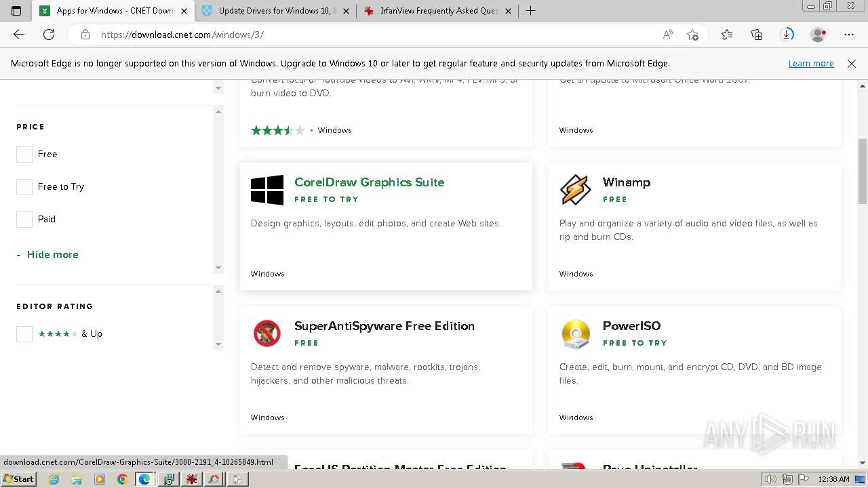868x488 pixels.
Task: Enable the 4 stars & Up filter
Action: click(x=24, y=334)
